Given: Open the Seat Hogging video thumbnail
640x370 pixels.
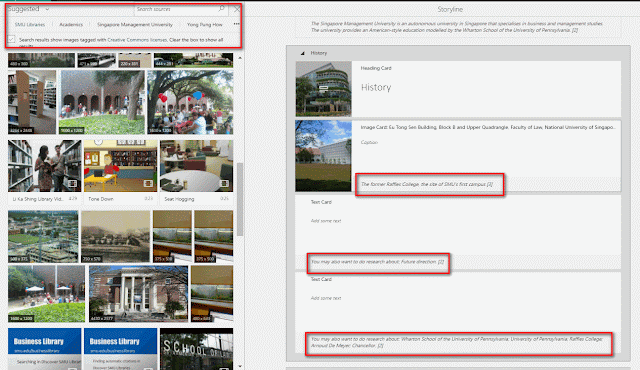Looking at the screenshot, I should (196, 166).
